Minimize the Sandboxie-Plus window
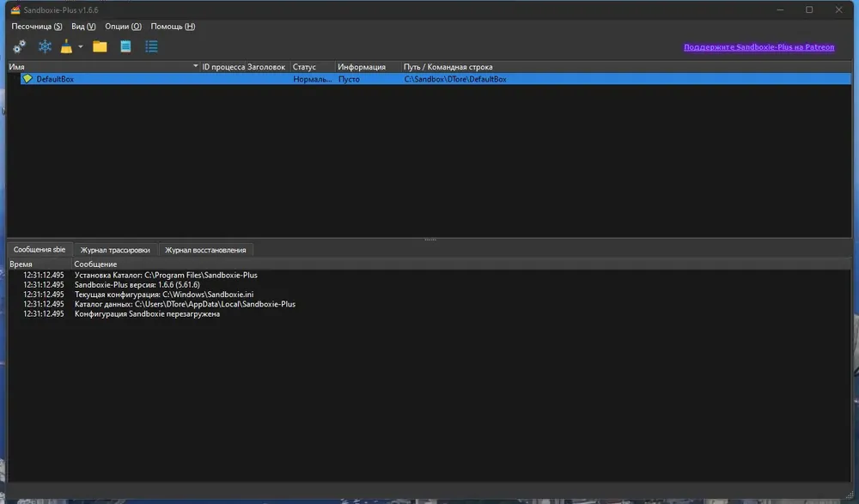Screen dimensions: 859x504 coord(780,9)
